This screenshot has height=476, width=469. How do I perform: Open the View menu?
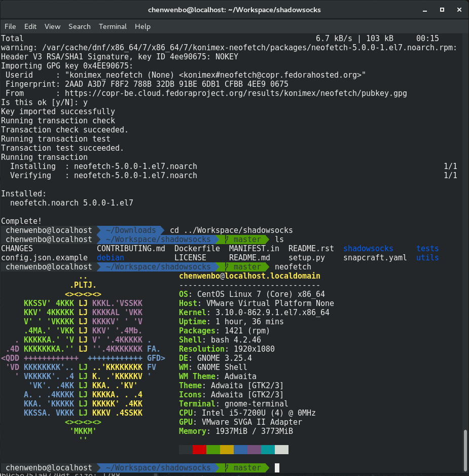pyautogui.click(x=52, y=26)
